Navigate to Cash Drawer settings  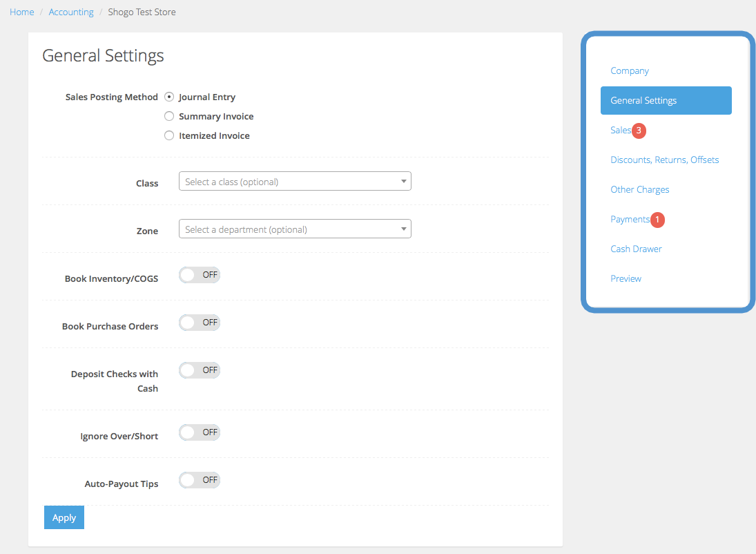point(636,249)
